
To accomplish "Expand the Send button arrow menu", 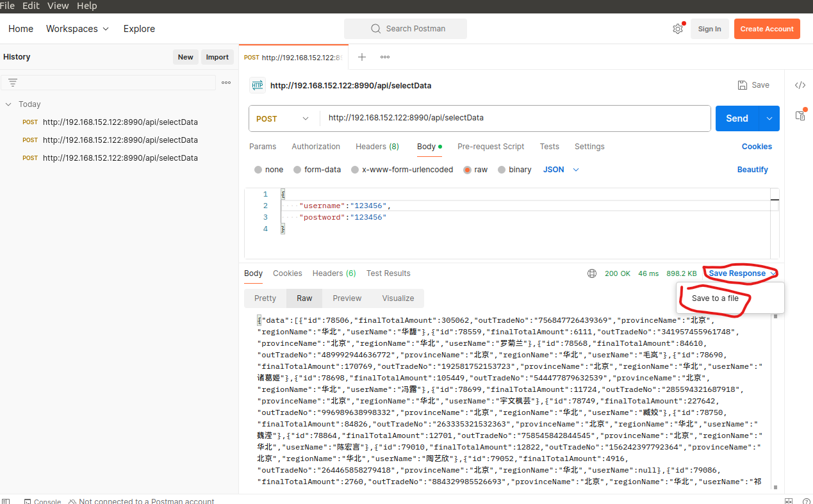I will pyautogui.click(x=769, y=118).
